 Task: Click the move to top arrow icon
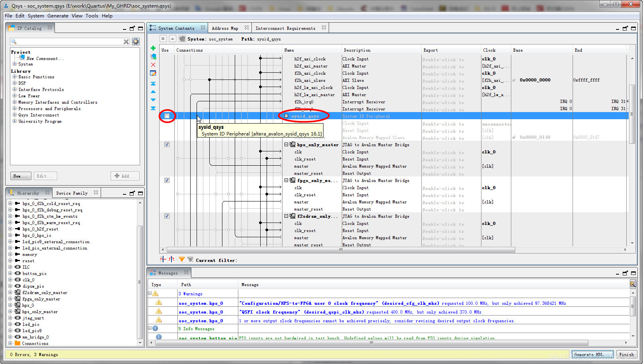[153, 83]
